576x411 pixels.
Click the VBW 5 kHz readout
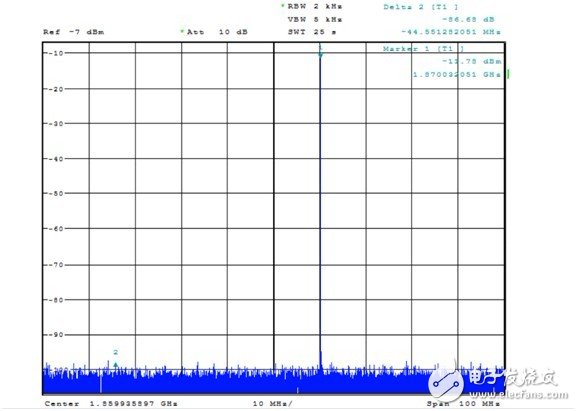point(314,19)
